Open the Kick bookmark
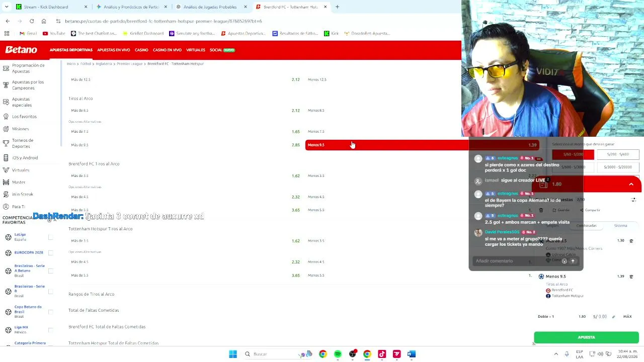This screenshot has height=362, width=644. (331, 33)
